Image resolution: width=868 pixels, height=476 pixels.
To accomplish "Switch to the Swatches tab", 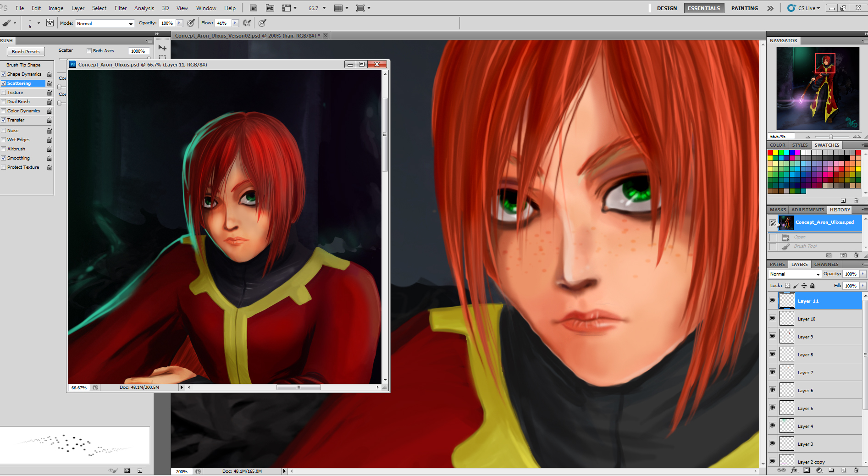I will (x=827, y=145).
